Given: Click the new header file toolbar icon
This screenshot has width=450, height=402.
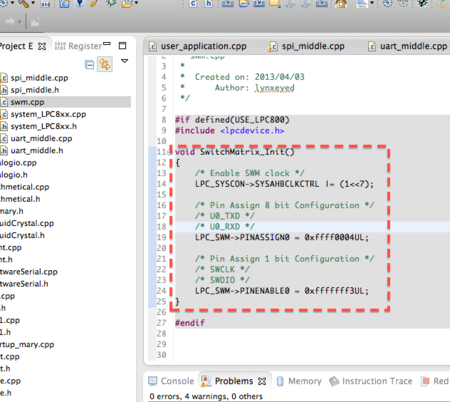Looking at the screenshot, I should tap(209, 3).
